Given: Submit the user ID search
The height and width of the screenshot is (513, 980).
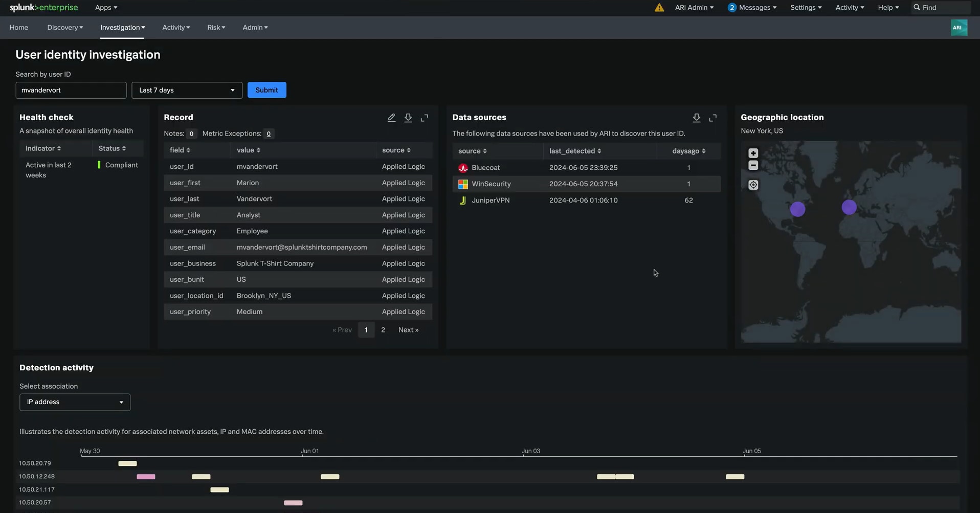Looking at the screenshot, I should pyautogui.click(x=266, y=90).
